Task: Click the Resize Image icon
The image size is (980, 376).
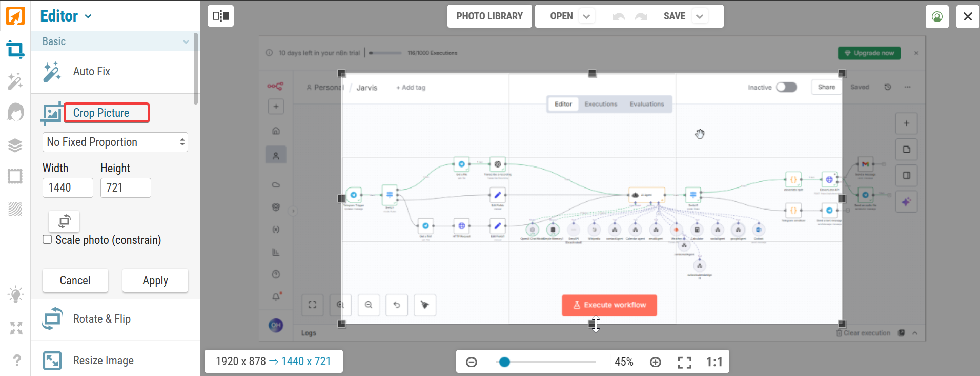Action: [x=52, y=361]
